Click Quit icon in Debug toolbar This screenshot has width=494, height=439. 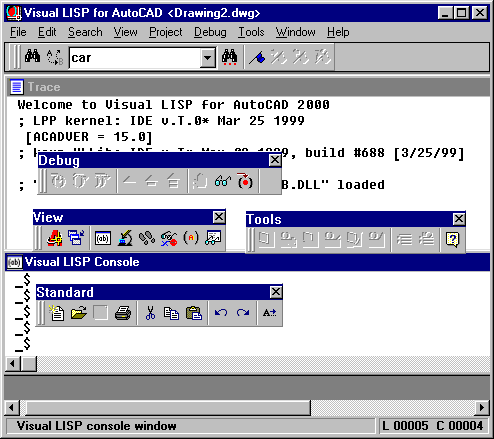pyautogui.click(x=151, y=182)
